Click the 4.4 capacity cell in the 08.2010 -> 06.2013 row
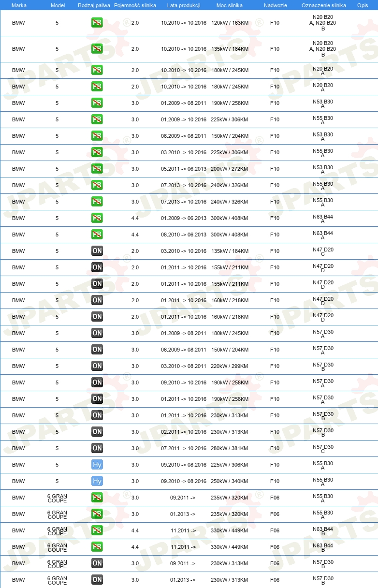 [135, 235]
